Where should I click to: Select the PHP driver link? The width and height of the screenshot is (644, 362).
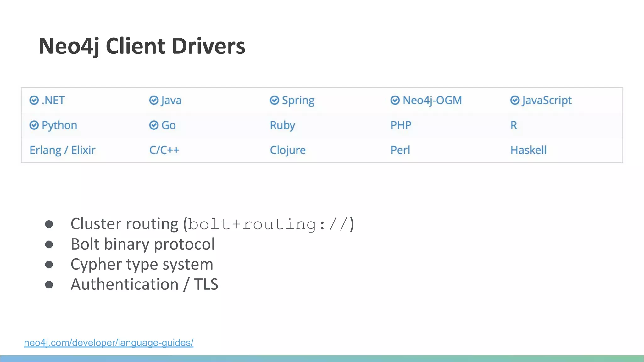click(401, 125)
